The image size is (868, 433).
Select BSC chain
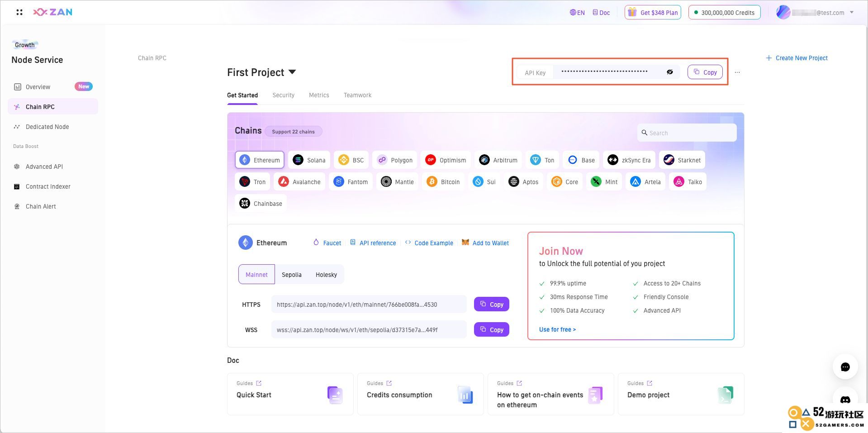pos(351,160)
